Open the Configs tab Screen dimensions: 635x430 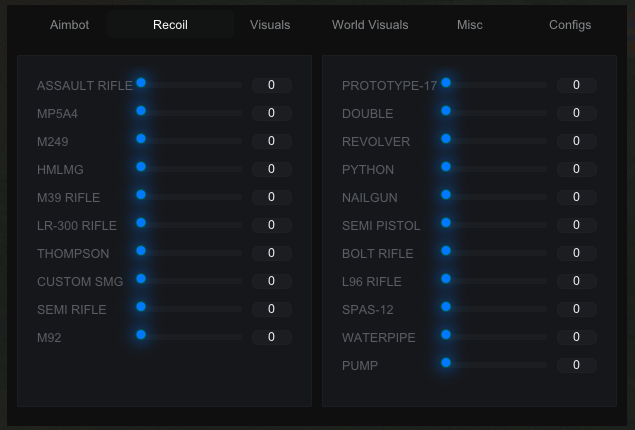570,25
